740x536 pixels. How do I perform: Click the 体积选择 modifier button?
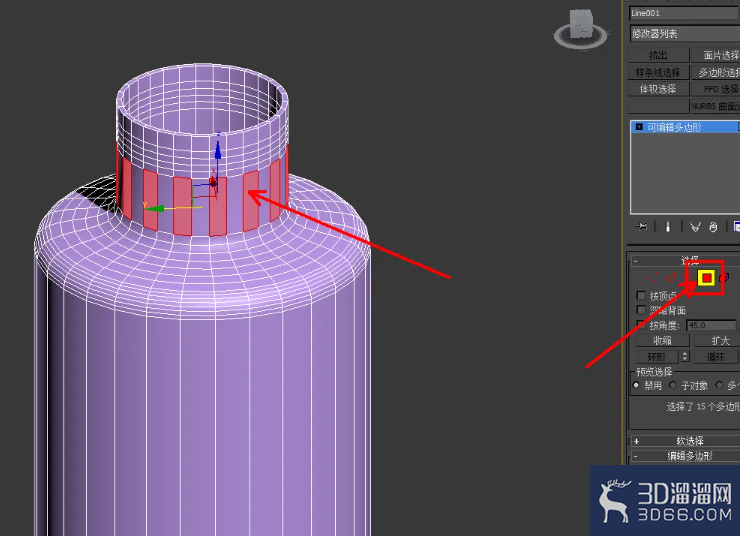click(658, 89)
